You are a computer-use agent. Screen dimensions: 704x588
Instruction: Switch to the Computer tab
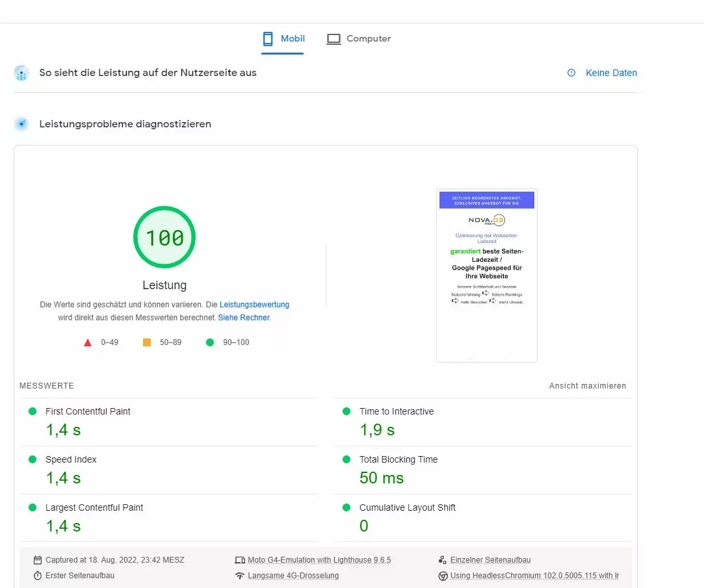[x=359, y=39]
